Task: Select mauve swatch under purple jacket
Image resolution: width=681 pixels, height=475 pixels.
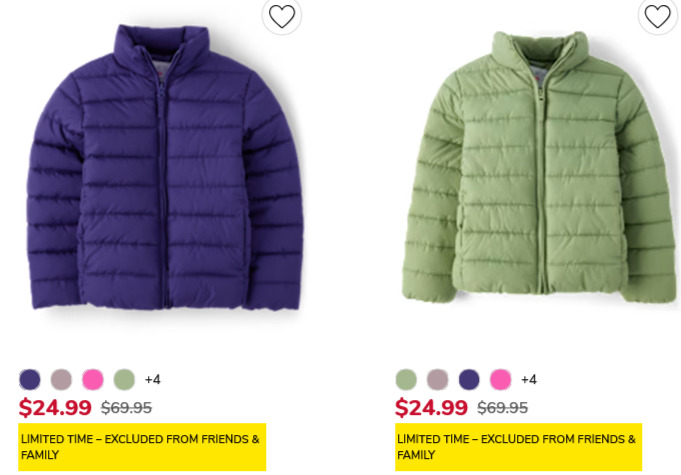Action: pos(61,379)
